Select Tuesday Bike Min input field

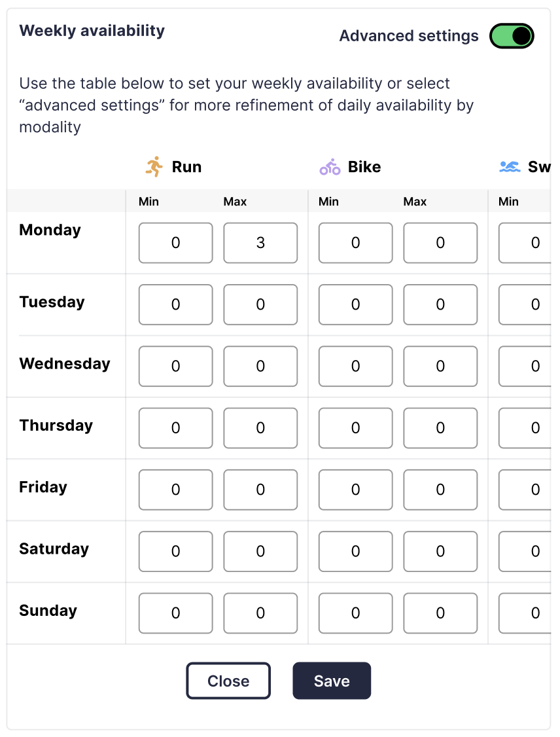tap(356, 304)
